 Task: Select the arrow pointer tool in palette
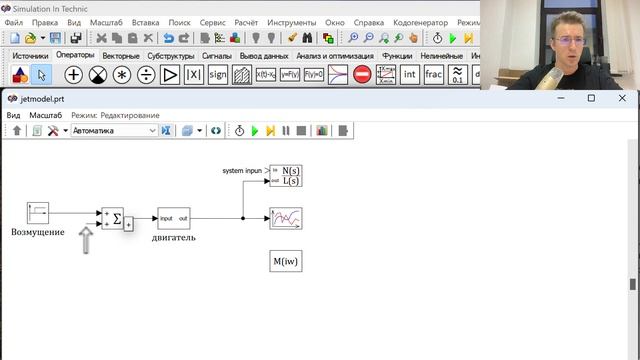[x=42, y=75]
